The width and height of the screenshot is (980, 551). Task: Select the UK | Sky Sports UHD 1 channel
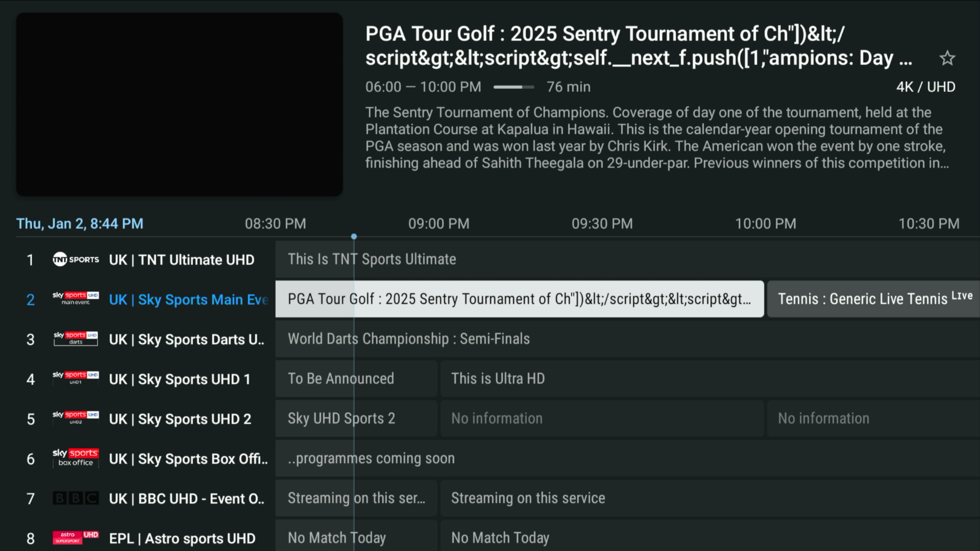tap(180, 380)
